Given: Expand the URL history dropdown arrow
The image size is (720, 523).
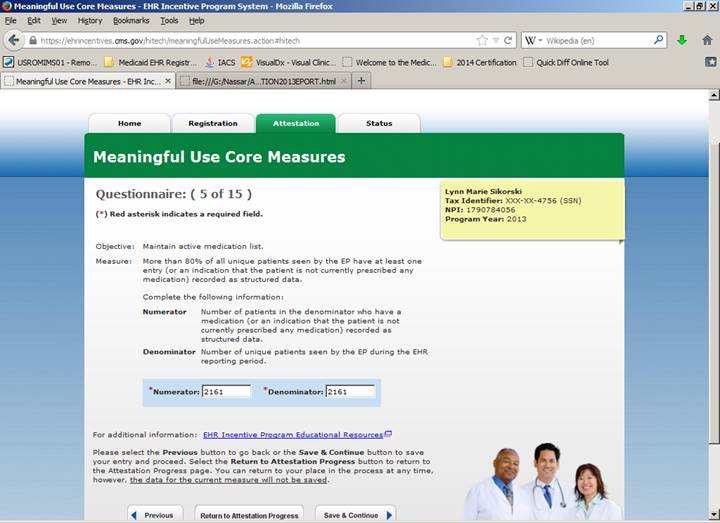Looking at the screenshot, I should pyautogui.click(x=496, y=41).
